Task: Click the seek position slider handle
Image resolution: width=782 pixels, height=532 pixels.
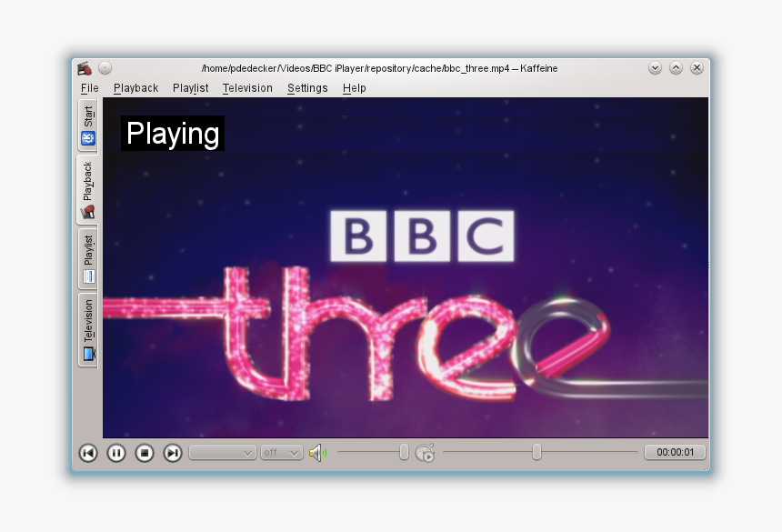Action: point(536,452)
